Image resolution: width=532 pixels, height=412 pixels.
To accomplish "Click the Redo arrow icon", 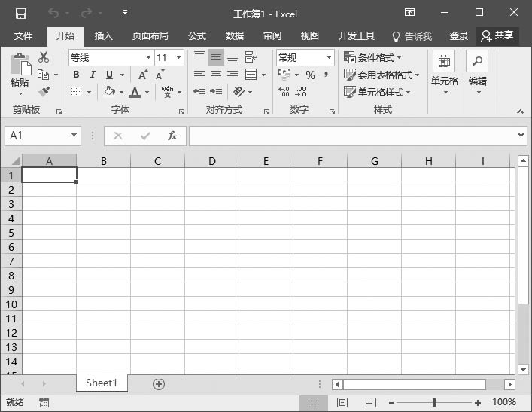I will click(x=87, y=14).
